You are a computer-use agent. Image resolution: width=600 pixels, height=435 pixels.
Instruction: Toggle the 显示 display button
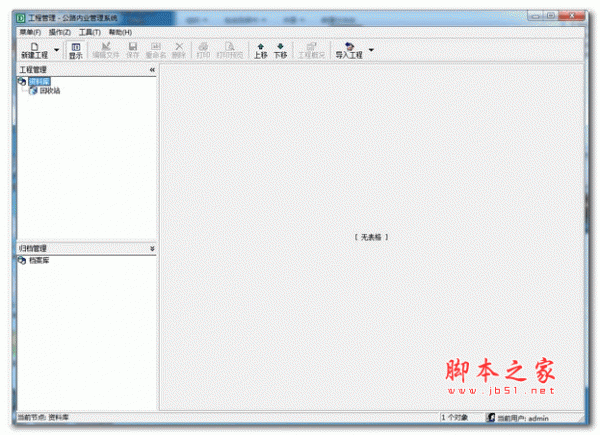point(76,51)
